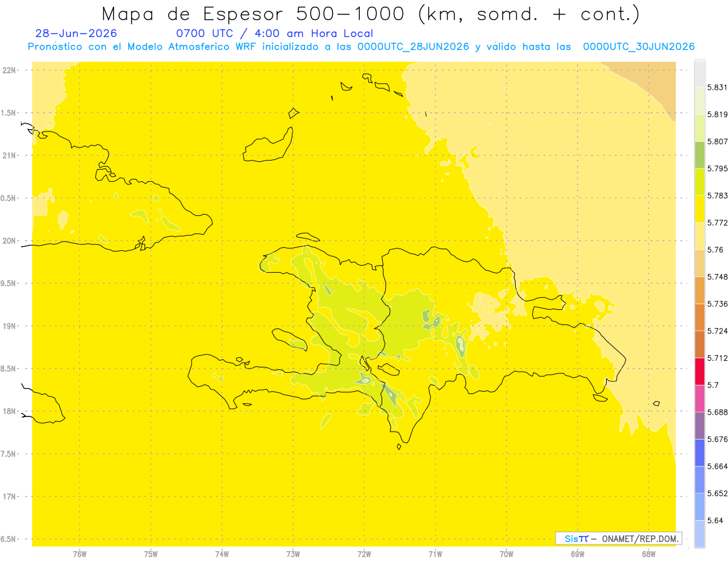This screenshot has height=562, width=728.
Task: Click the 19N latitude axis label
Action: point(9,326)
